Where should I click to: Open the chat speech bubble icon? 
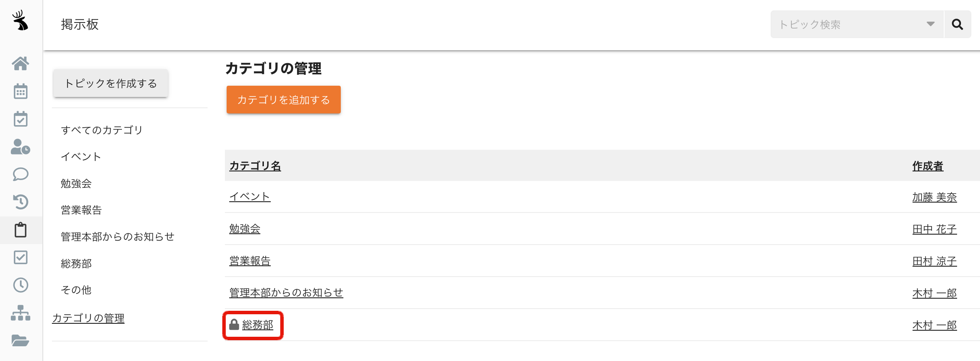tap(20, 174)
